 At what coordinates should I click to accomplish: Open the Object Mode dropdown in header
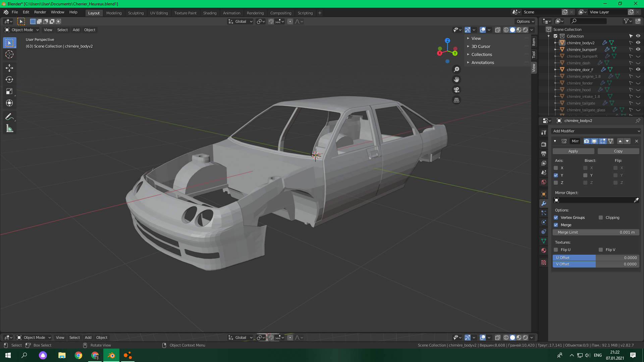click(x=22, y=30)
